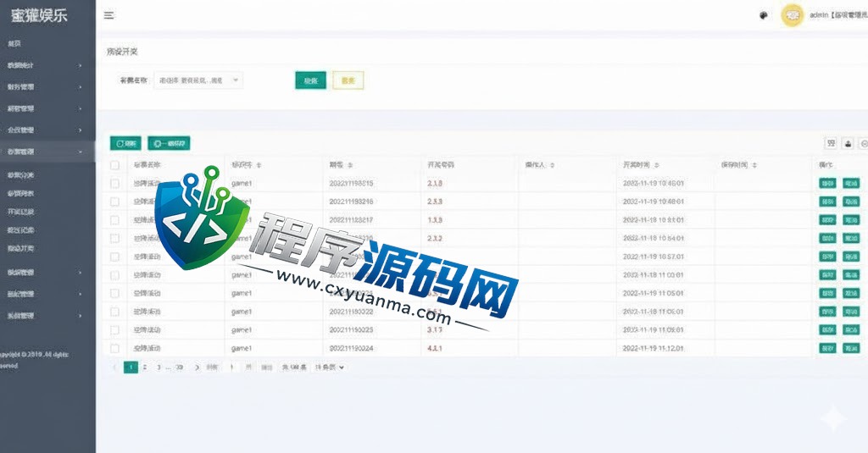The width and height of the screenshot is (868, 453).
Task: Click the confirm button beside page input
Action: pyautogui.click(x=267, y=367)
